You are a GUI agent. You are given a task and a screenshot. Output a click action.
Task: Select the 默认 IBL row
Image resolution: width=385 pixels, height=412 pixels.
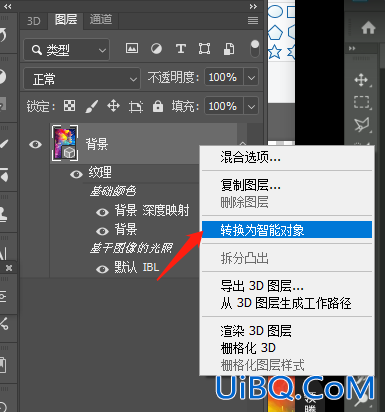[x=137, y=267]
